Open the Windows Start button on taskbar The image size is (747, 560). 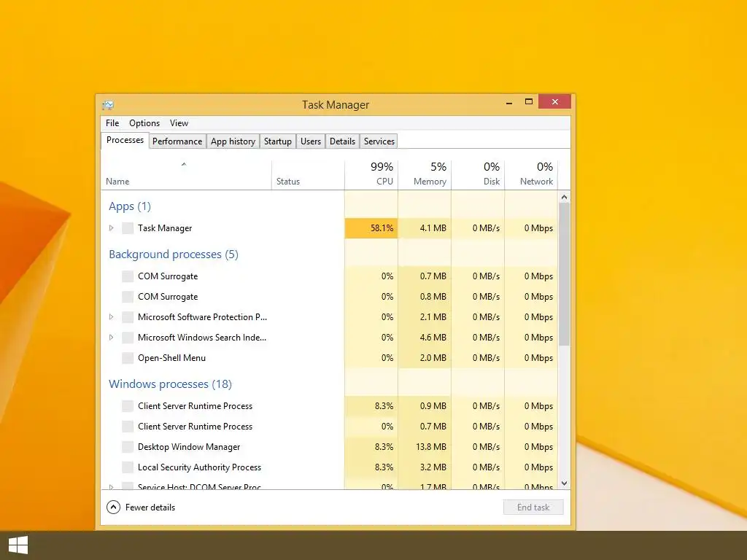[18, 545]
